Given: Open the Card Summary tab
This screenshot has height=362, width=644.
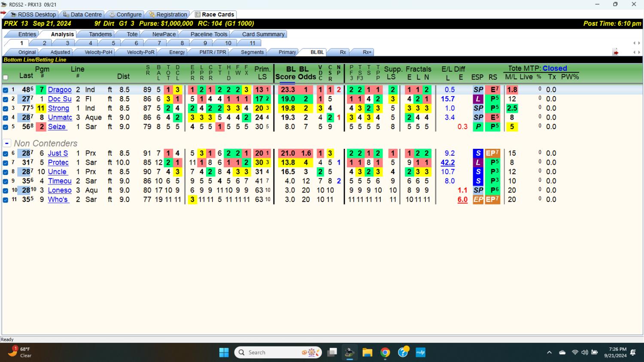Looking at the screenshot, I should [x=263, y=34].
